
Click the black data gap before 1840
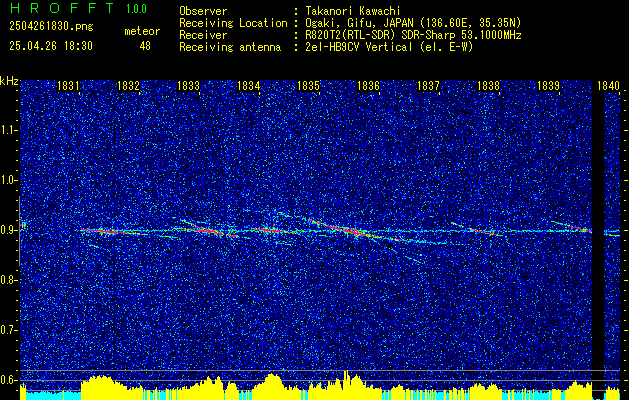tap(598, 241)
